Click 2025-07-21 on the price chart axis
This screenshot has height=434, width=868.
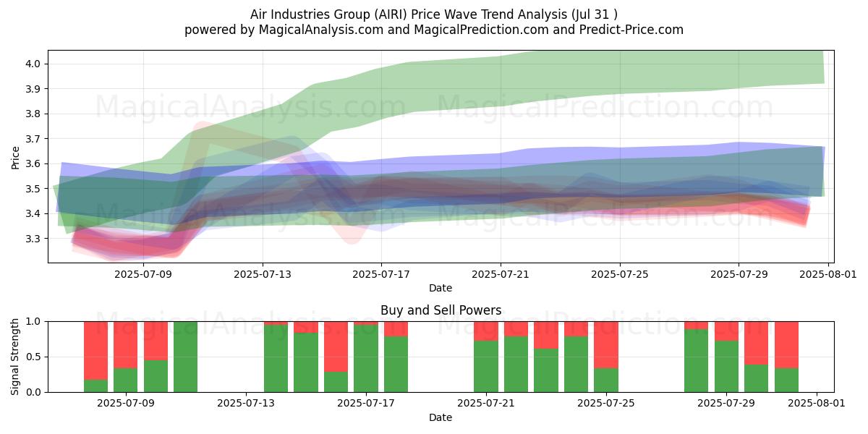pyautogui.click(x=501, y=275)
